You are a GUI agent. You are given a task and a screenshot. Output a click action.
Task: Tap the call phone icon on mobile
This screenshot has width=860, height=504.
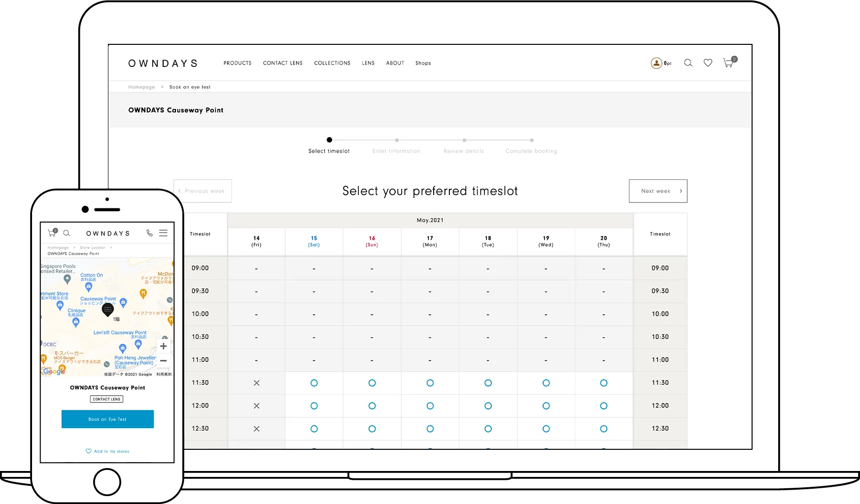tap(149, 233)
